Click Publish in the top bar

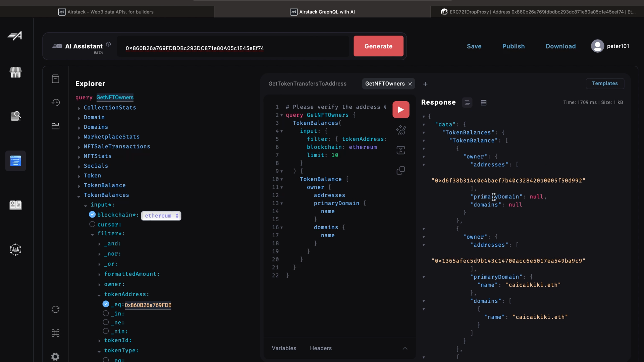click(x=513, y=46)
